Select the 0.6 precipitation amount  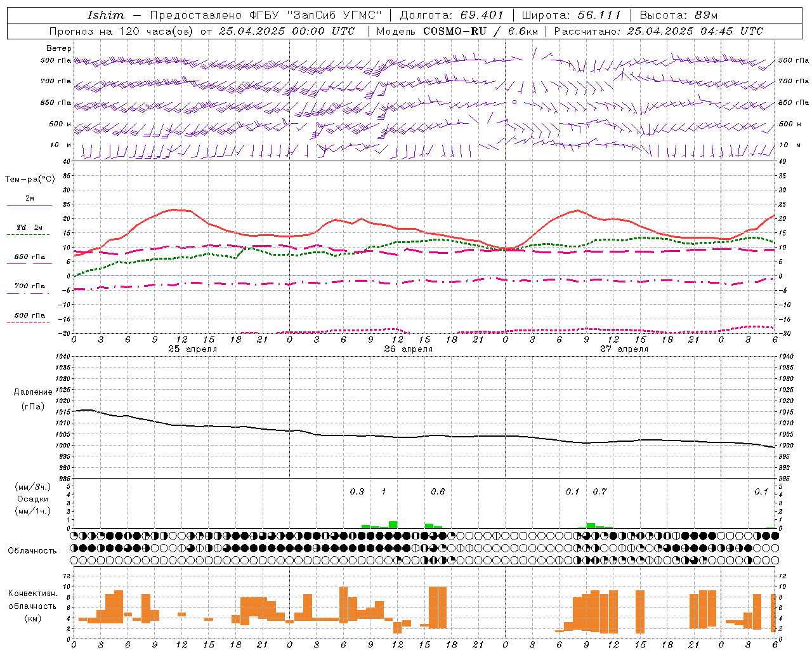pyautogui.click(x=438, y=492)
